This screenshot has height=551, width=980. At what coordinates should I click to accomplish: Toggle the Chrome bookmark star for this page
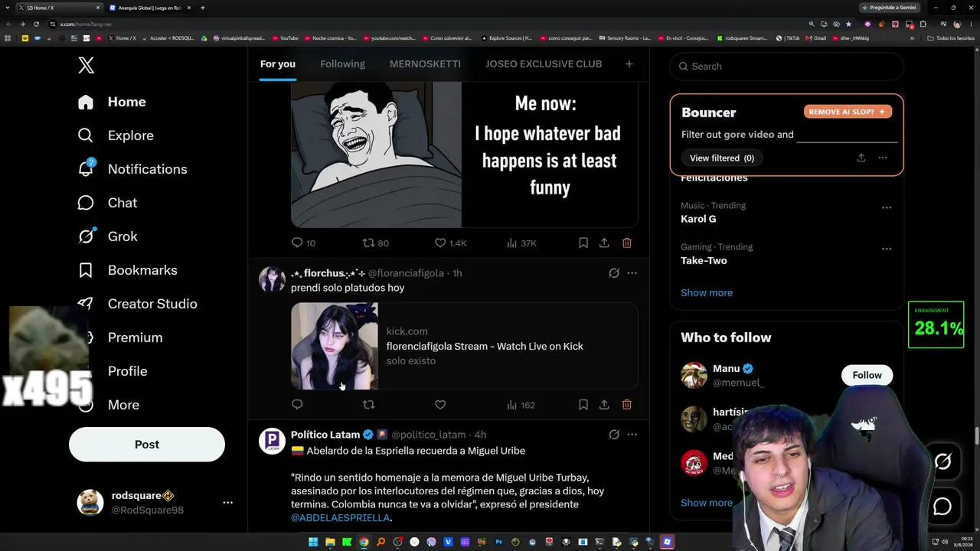pos(848,24)
